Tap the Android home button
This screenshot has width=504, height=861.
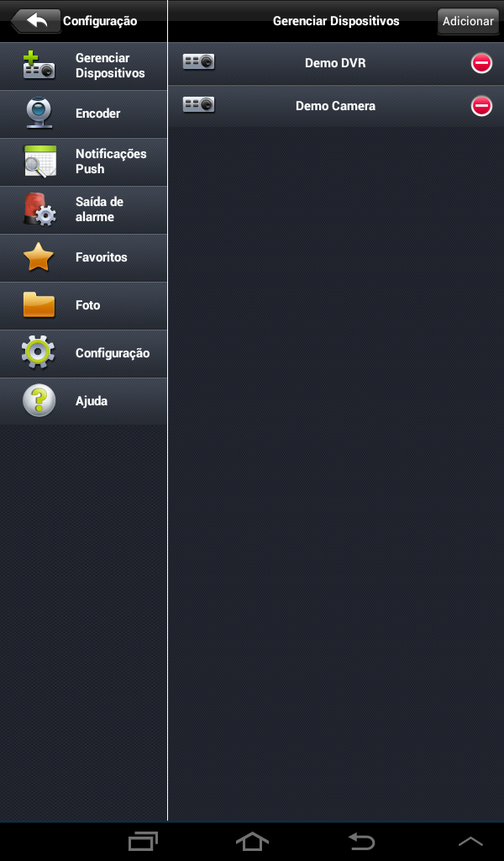pos(252,841)
